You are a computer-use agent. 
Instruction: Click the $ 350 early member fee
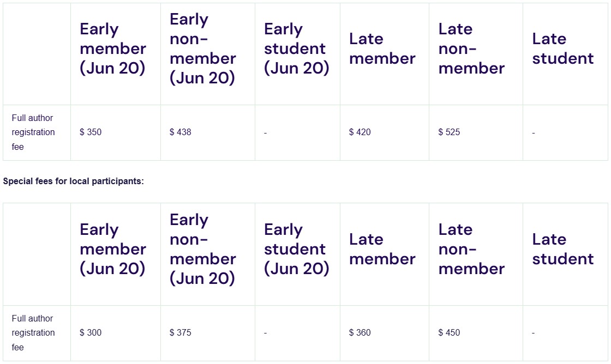point(91,132)
